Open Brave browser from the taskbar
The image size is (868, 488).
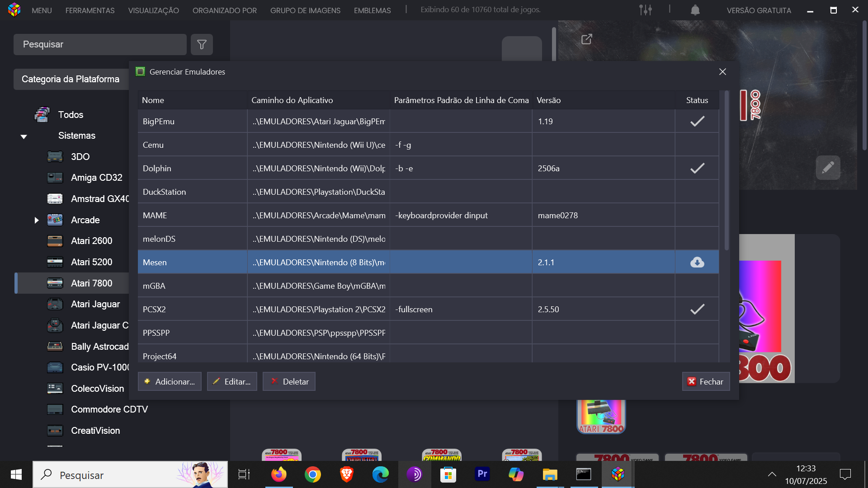click(x=346, y=474)
